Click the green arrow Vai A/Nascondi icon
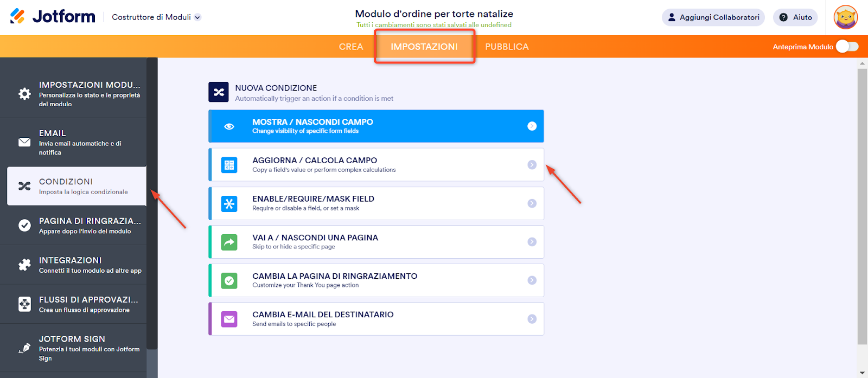Image resolution: width=868 pixels, height=378 pixels. 229,242
